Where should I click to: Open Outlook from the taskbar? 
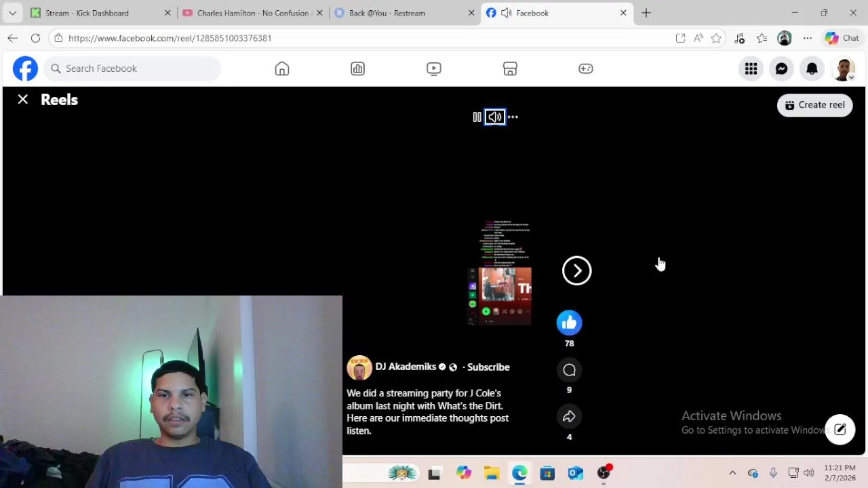click(576, 473)
